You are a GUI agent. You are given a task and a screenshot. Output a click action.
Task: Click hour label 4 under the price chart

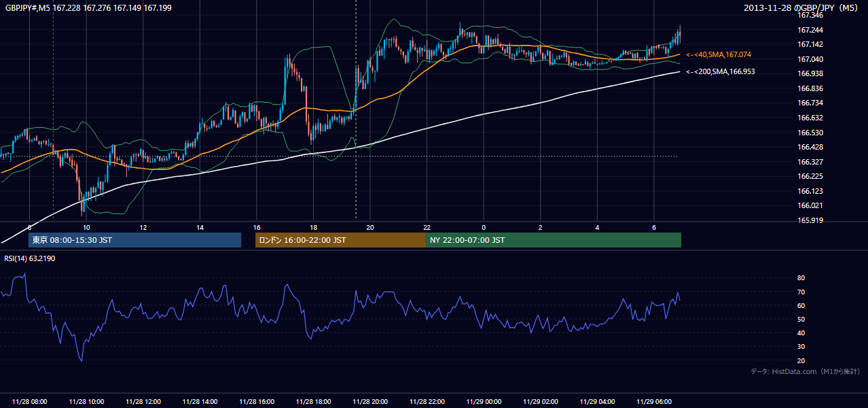pyautogui.click(x=597, y=227)
